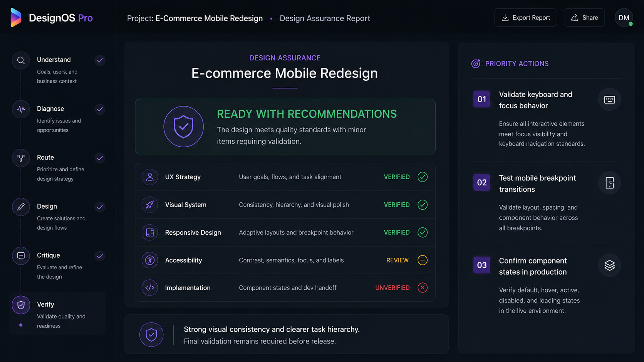The height and width of the screenshot is (362, 644).
Task: Click the READY WITH RECOMMENDATIONS heading
Action: (x=307, y=114)
